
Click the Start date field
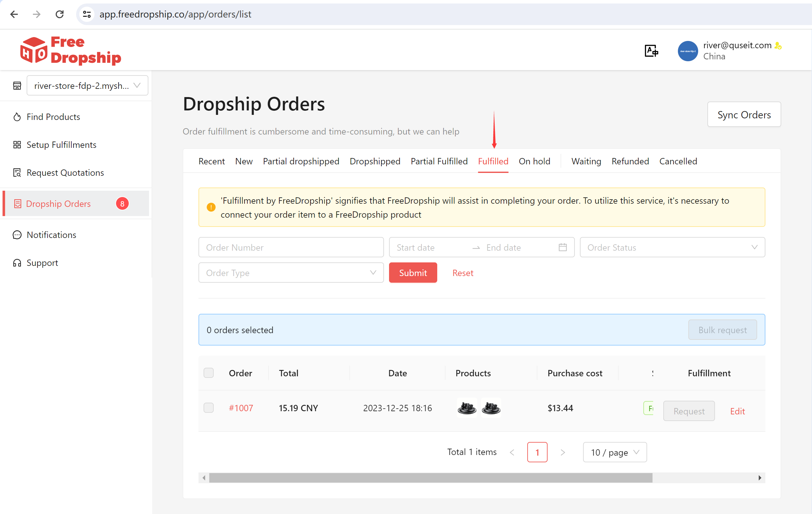point(430,247)
